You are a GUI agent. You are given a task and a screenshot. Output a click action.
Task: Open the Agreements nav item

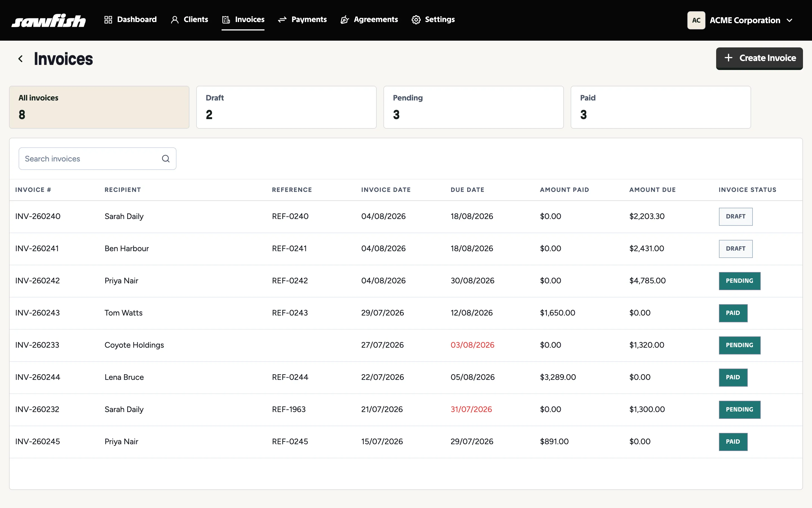click(x=369, y=19)
